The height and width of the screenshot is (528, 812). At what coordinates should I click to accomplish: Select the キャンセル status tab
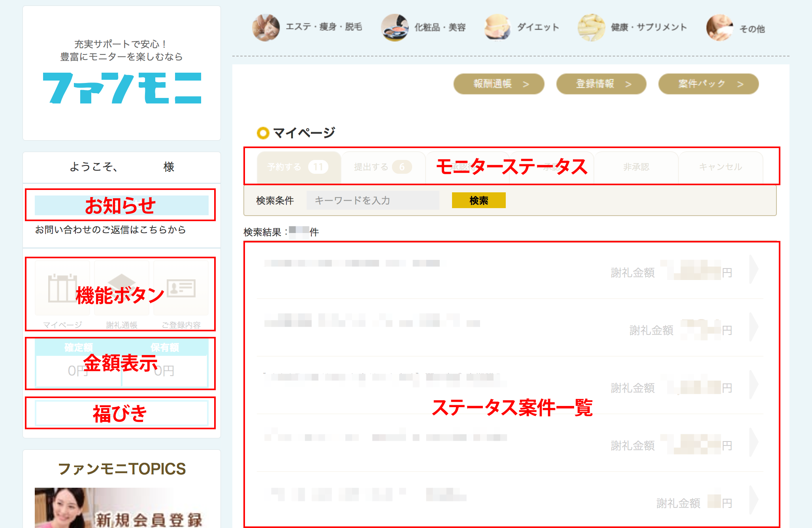tap(720, 167)
